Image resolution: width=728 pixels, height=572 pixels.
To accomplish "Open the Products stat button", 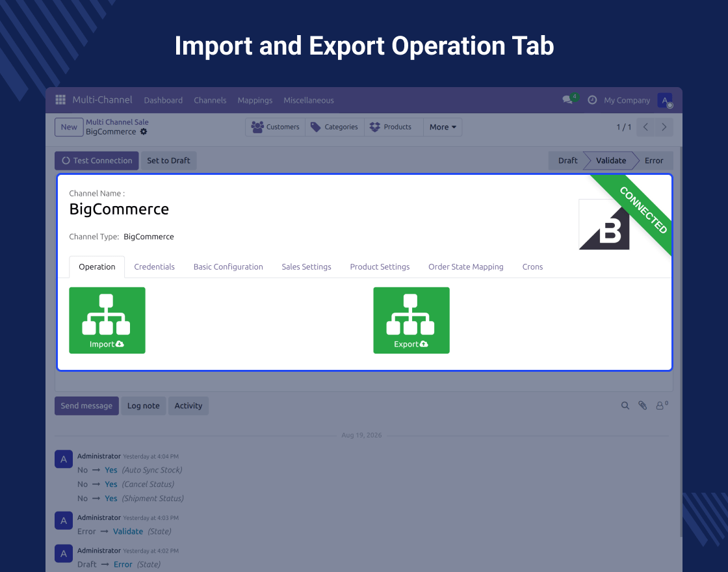I will (x=394, y=127).
